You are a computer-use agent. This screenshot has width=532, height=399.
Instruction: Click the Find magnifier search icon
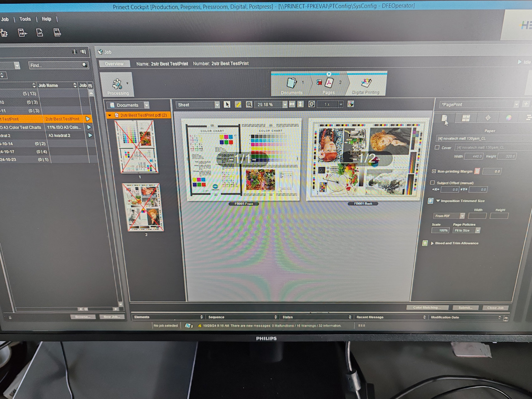tap(85, 65)
